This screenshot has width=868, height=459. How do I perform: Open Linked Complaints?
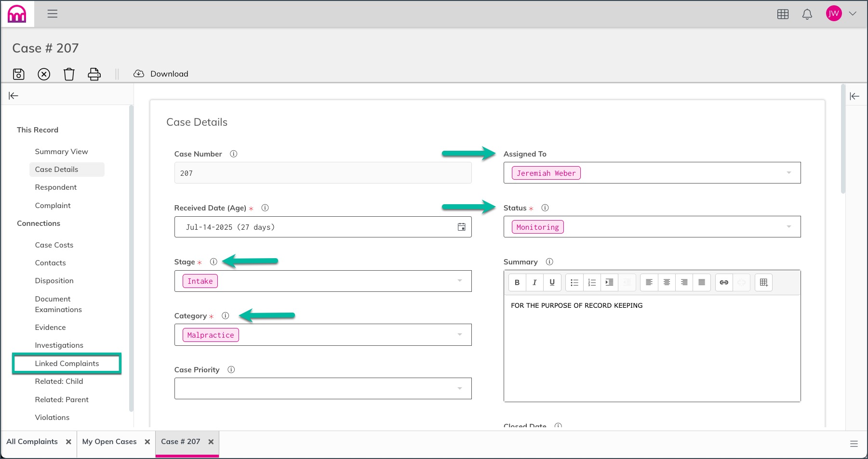pos(67,364)
